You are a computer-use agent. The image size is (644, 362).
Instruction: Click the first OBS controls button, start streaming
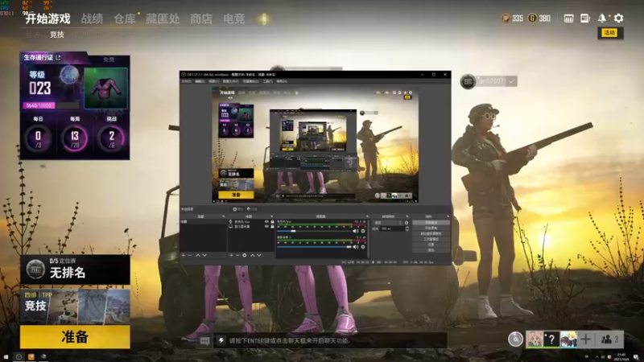[x=431, y=223]
